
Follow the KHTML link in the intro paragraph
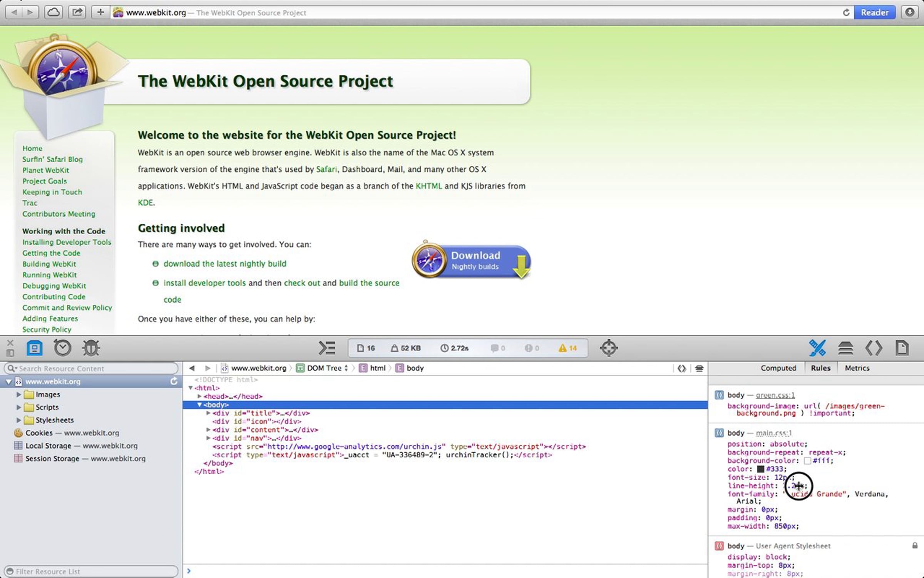pyautogui.click(x=429, y=186)
